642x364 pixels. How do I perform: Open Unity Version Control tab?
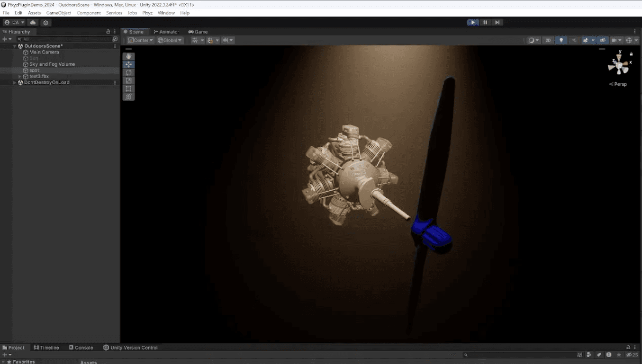click(x=131, y=347)
